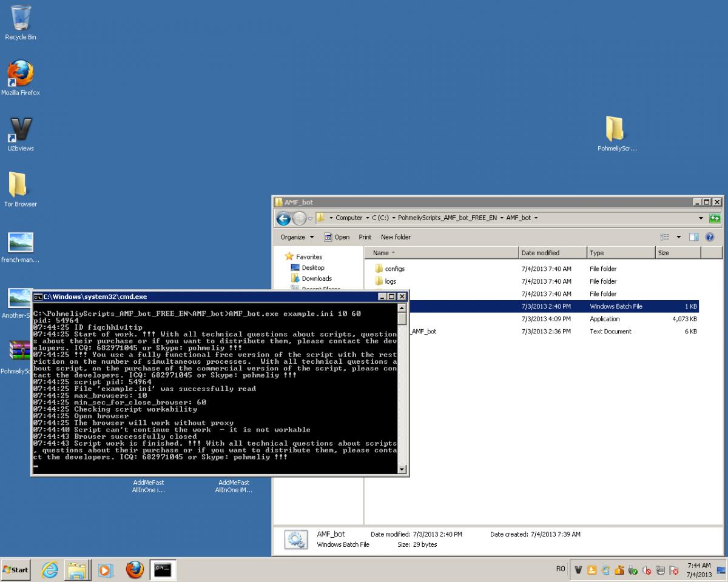The image size is (728, 582).
Task: Open the Organize menu
Action: [297, 237]
